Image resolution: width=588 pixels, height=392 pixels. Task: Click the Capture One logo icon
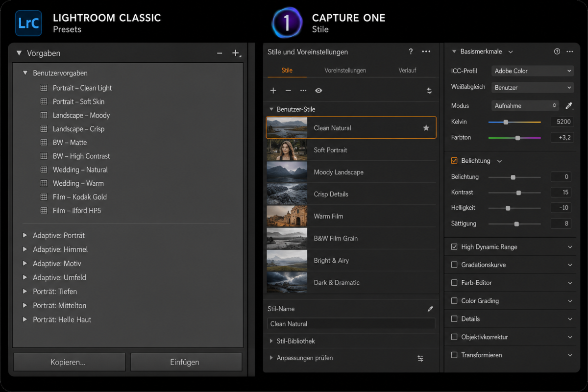pos(287,23)
